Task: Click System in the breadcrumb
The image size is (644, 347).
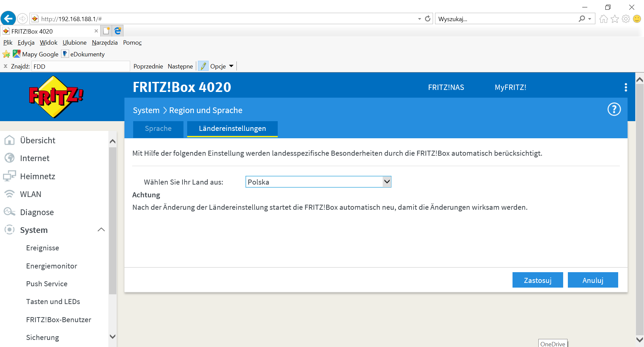Action: pyautogui.click(x=146, y=110)
